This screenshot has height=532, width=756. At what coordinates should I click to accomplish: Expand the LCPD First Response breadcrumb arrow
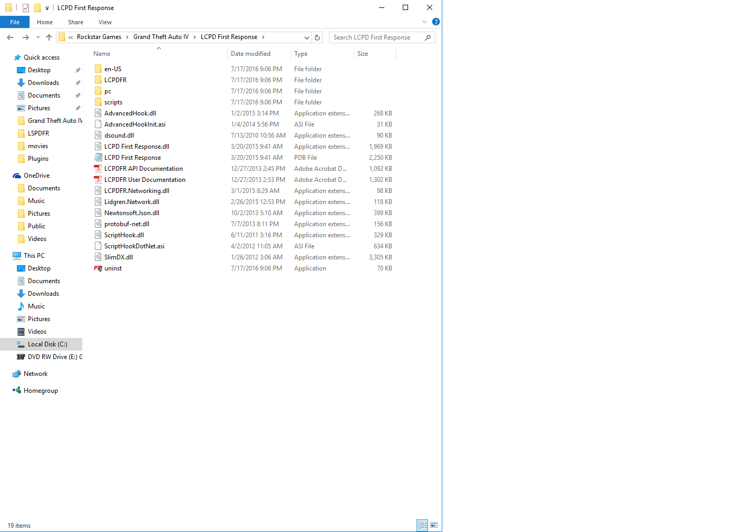click(x=263, y=37)
